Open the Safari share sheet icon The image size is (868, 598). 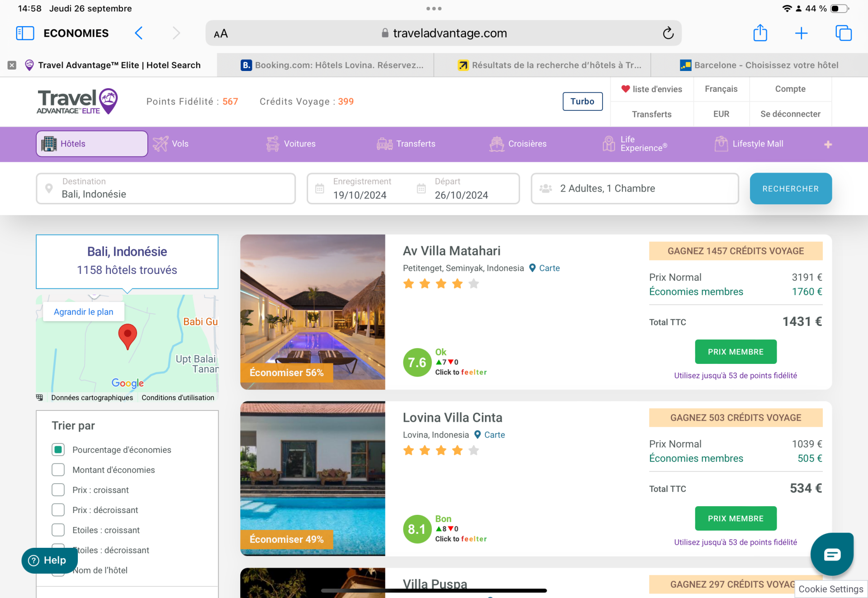tap(760, 33)
